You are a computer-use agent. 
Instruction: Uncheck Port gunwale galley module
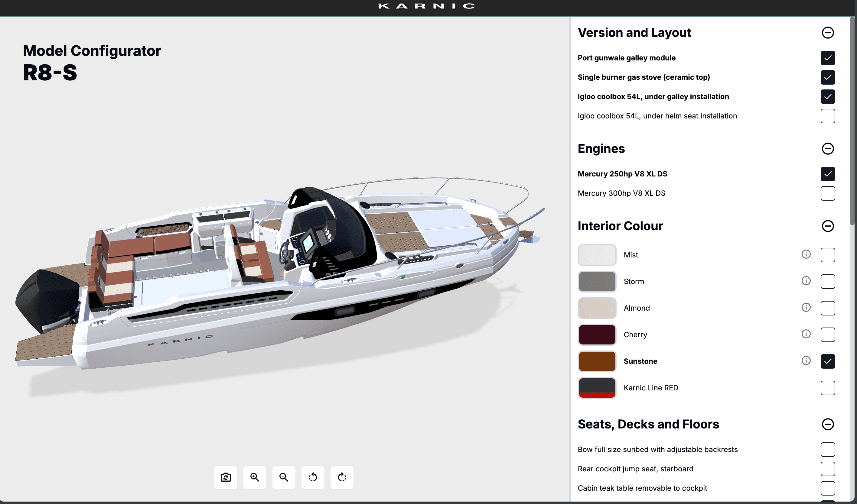pos(828,58)
